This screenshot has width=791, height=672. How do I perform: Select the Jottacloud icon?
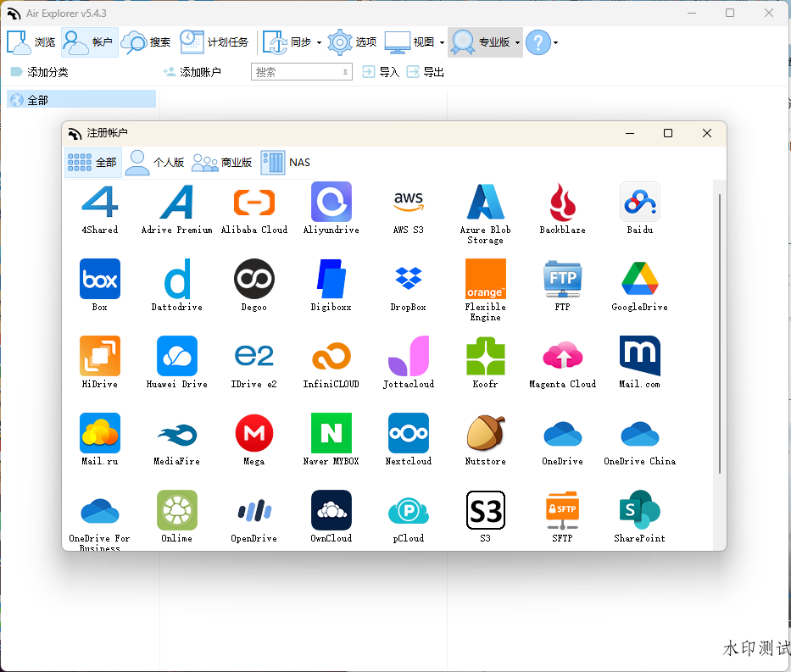click(409, 356)
